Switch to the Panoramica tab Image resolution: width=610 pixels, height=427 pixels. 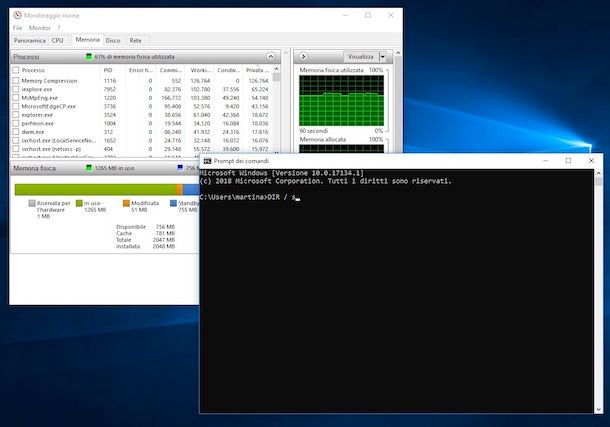[30, 40]
